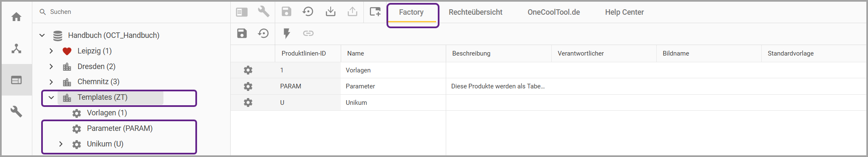Click the database icon next to Handbuch
This screenshot has width=868, height=157.
(58, 35)
